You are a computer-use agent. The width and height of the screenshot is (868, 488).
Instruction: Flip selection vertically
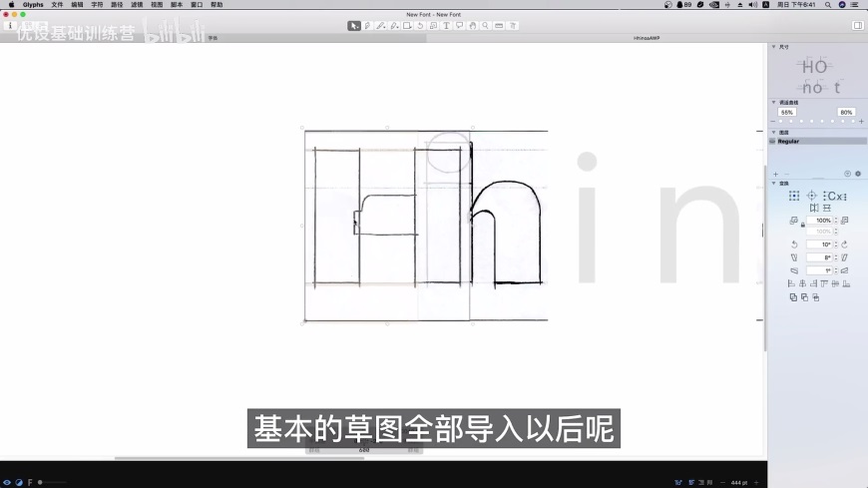[x=827, y=209]
